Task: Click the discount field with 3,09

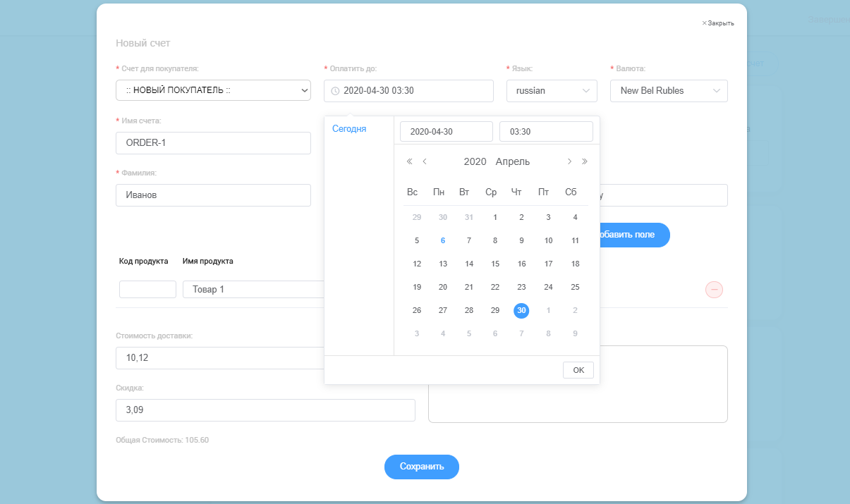Action: click(265, 410)
